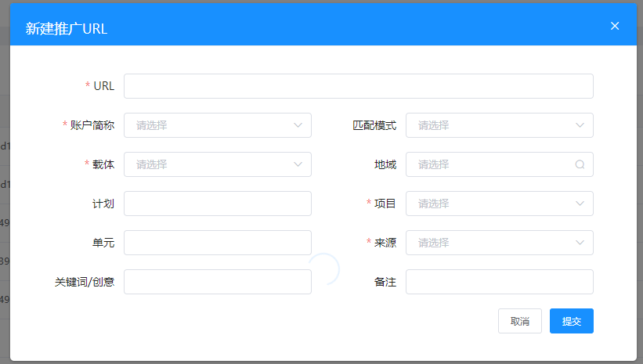Open the 项目 dropdown

[500, 204]
